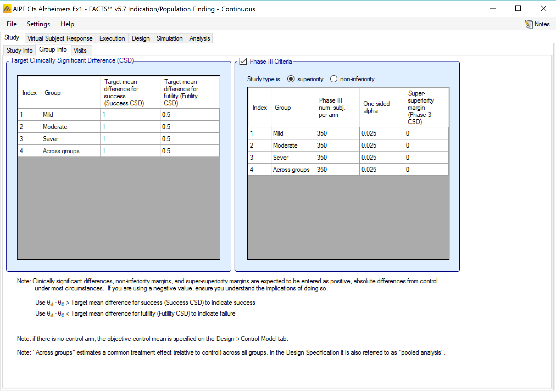Edit super-superiority margin for Mild group

[x=426, y=133]
